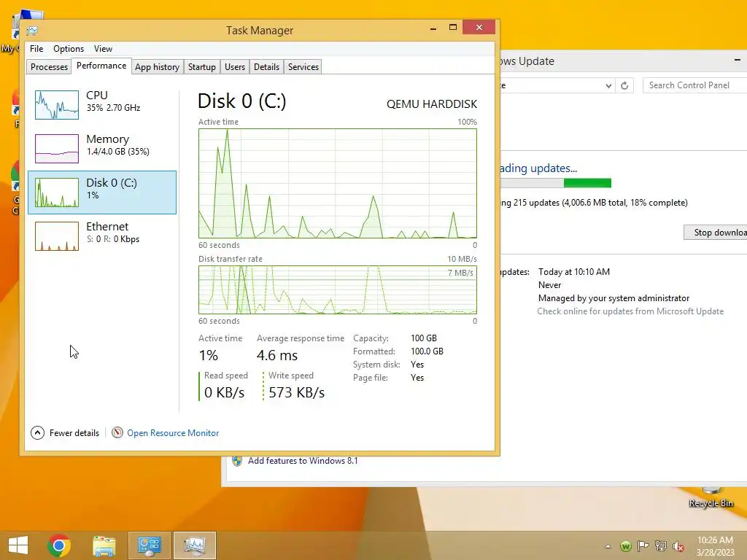Screen dimensions: 747x560
Task: Click the Windows Update download progress bar
Action: click(x=555, y=183)
